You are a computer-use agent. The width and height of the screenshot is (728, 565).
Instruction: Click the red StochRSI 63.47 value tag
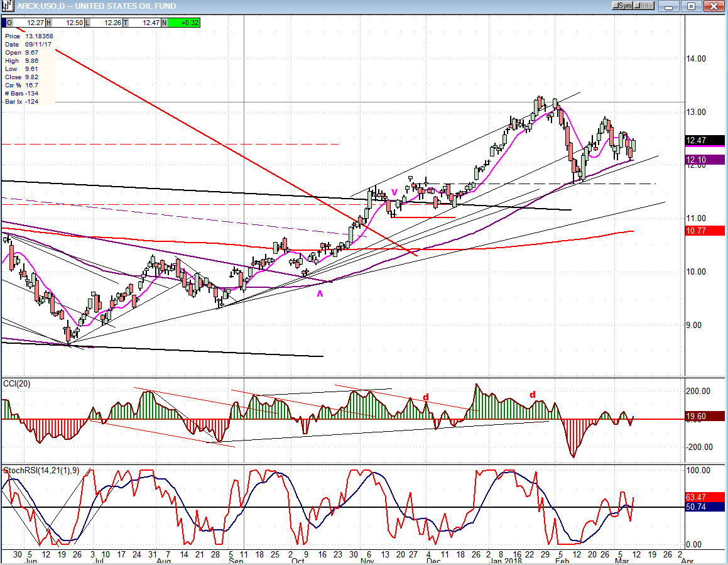705,497
